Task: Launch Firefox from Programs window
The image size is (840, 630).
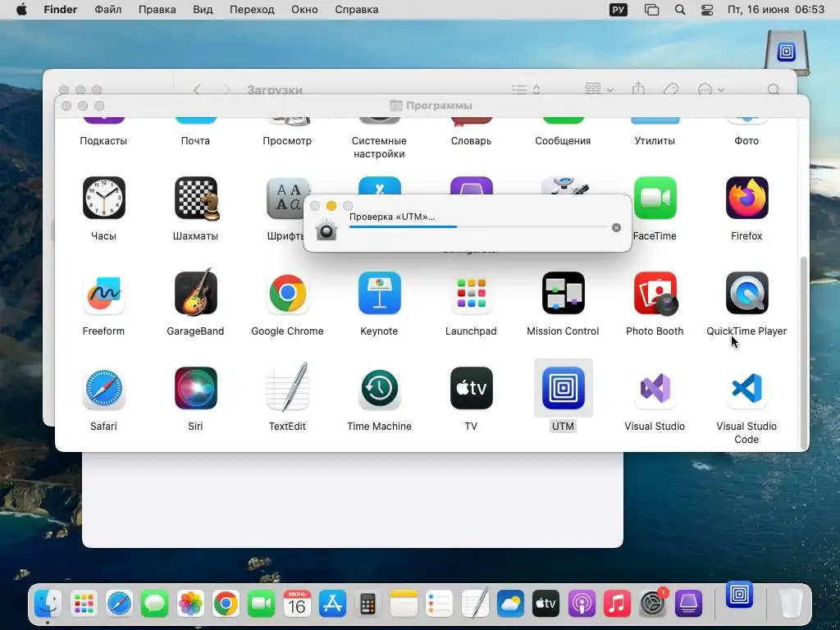Action: 746,198
